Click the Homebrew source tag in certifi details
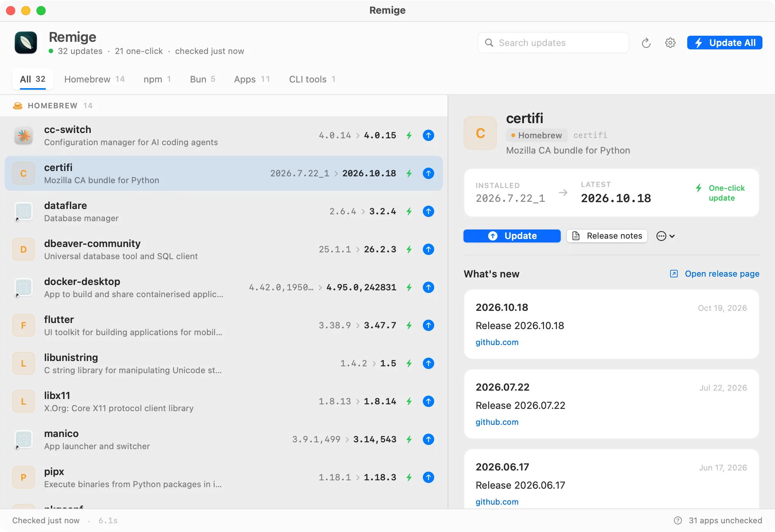The width and height of the screenshot is (775, 532). (x=536, y=135)
